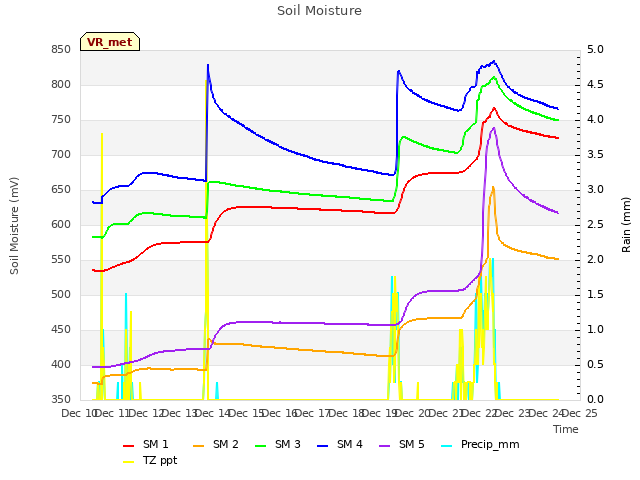Screen dimensions: 640x480
Task: Click the 0.5 rain axis tick label
Action: [595, 365]
